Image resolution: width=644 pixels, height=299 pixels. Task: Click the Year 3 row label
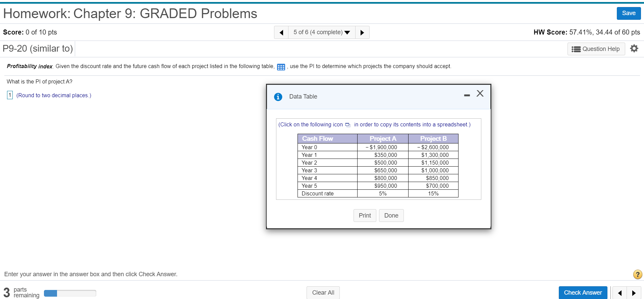coord(309,170)
